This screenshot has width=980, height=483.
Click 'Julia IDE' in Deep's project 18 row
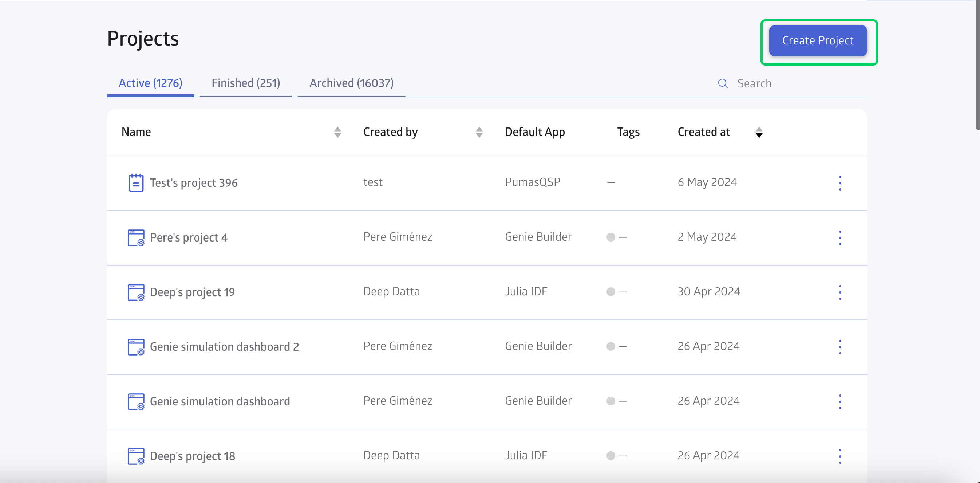[x=526, y=455]
